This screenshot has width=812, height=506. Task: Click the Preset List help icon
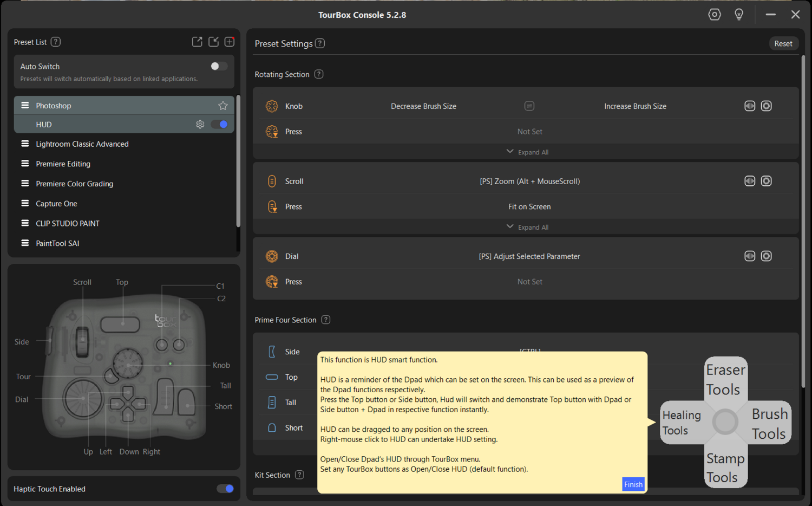pos(56,42)
